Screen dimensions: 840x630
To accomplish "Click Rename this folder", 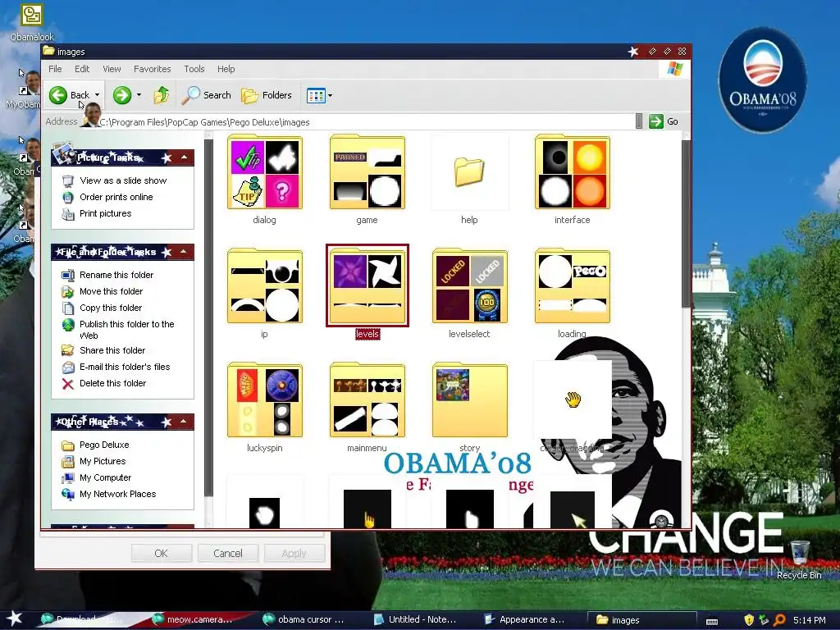I will coord(116,275).
